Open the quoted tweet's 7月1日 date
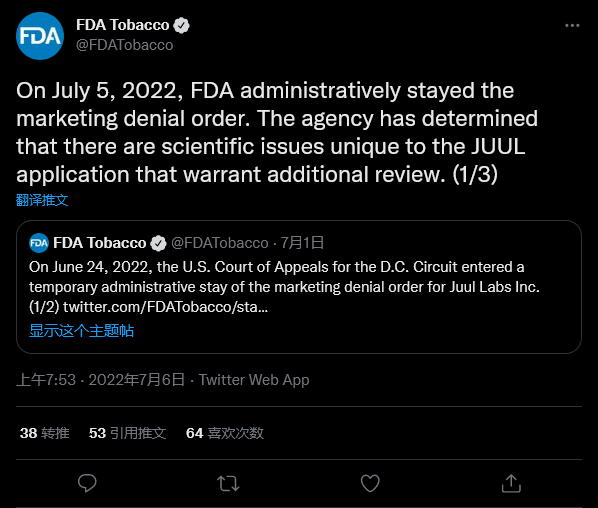Viewport: 598px width, 508px height. [302, 243]
